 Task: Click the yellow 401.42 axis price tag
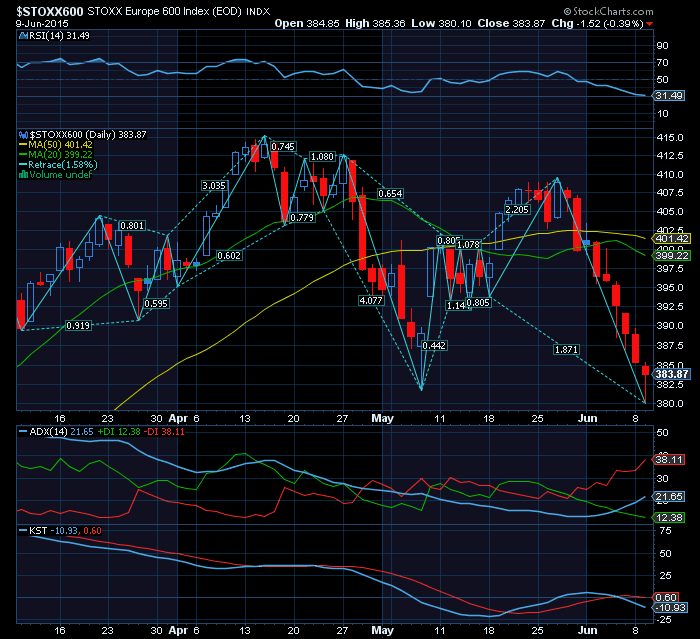coord(672,238)
